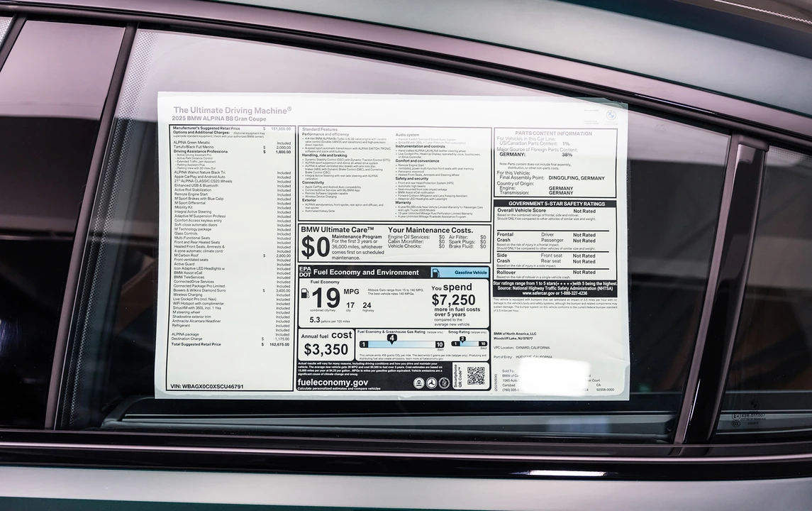Click 'Total Suggested Retail Price' row
Viewport: 812px width, 511px height.
tap(231, 344)
